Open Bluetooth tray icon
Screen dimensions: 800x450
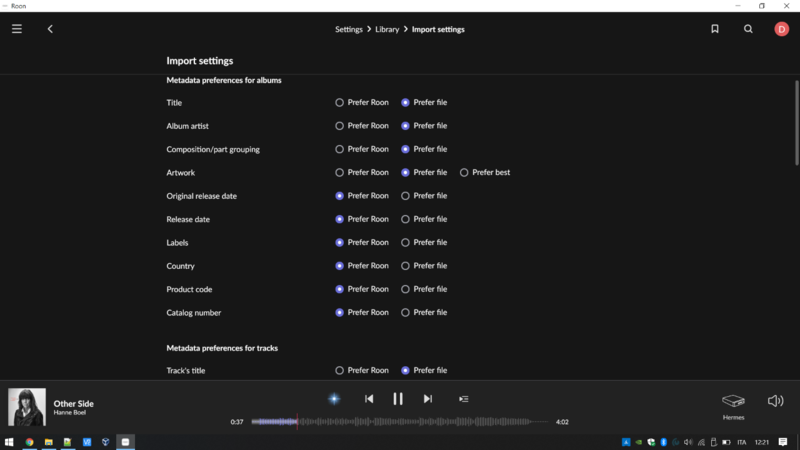tap(664, 442)
